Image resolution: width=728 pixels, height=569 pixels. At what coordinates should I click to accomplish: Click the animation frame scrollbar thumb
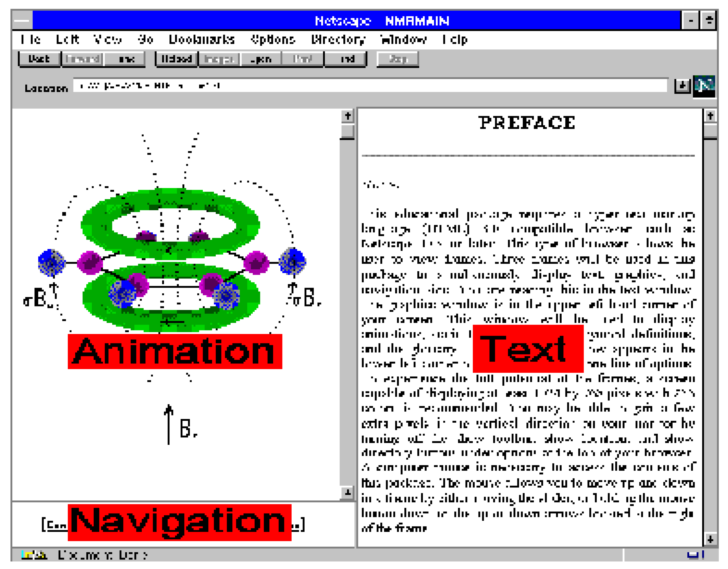(x=347, y=131)
